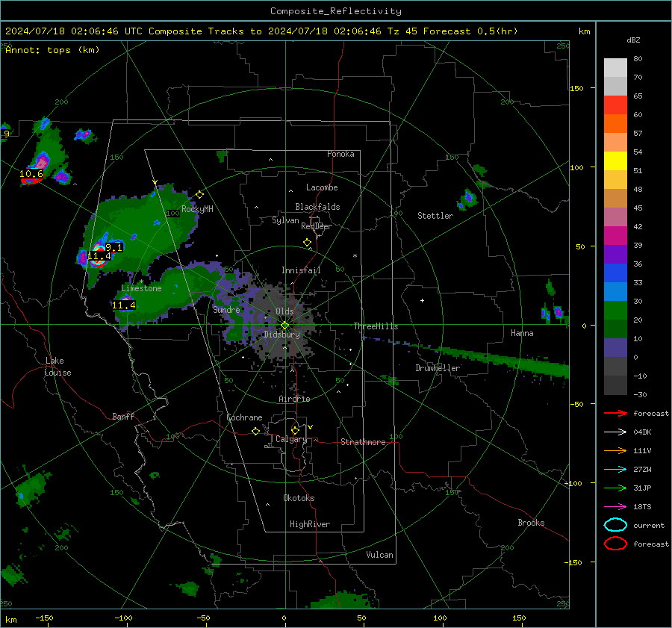Click yellow diamond marker below RedDeer
672x628 pixels.
(x=308, y=243)
